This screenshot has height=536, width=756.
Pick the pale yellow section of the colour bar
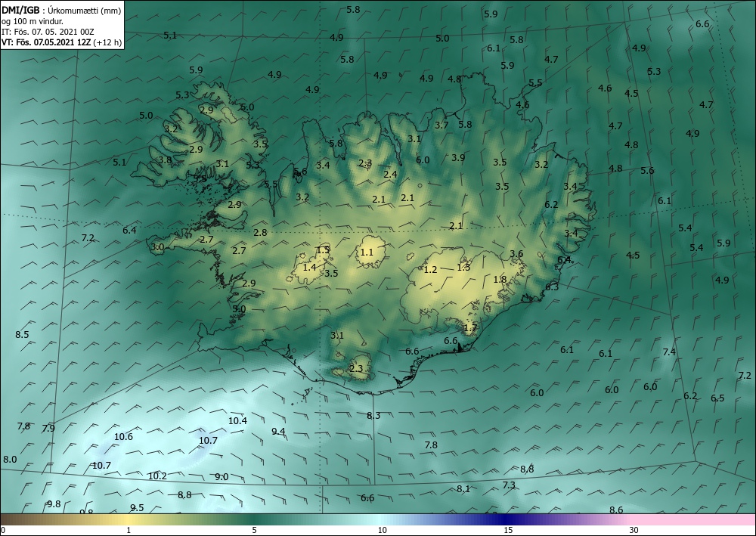(x=129, y=519)
